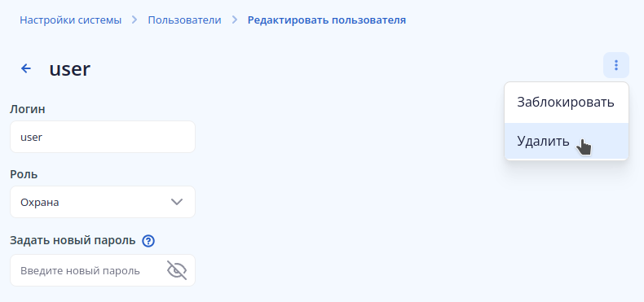Click Редактировать пользователя breadcrumb
Image resolution: width=644 pixels, height=302 pixels.
[x=327, y=20]
